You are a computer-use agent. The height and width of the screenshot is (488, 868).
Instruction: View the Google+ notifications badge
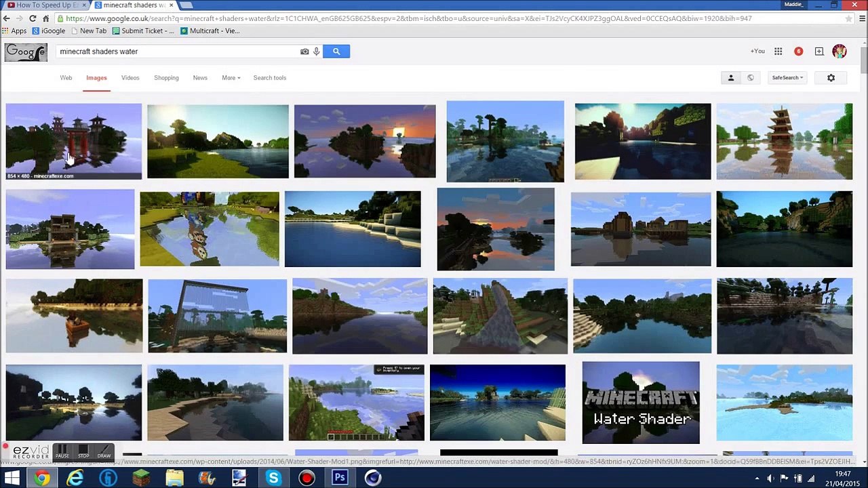coord(799,52)
